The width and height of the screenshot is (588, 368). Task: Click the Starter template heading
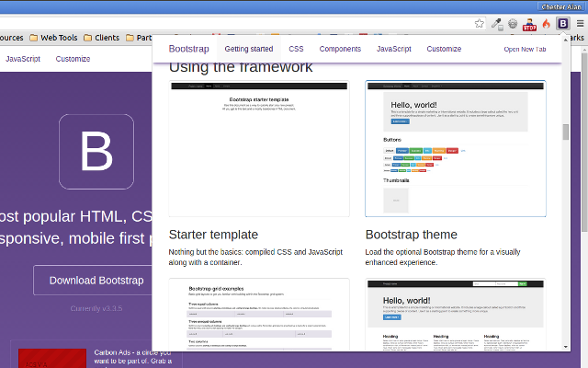pos(213,235)
